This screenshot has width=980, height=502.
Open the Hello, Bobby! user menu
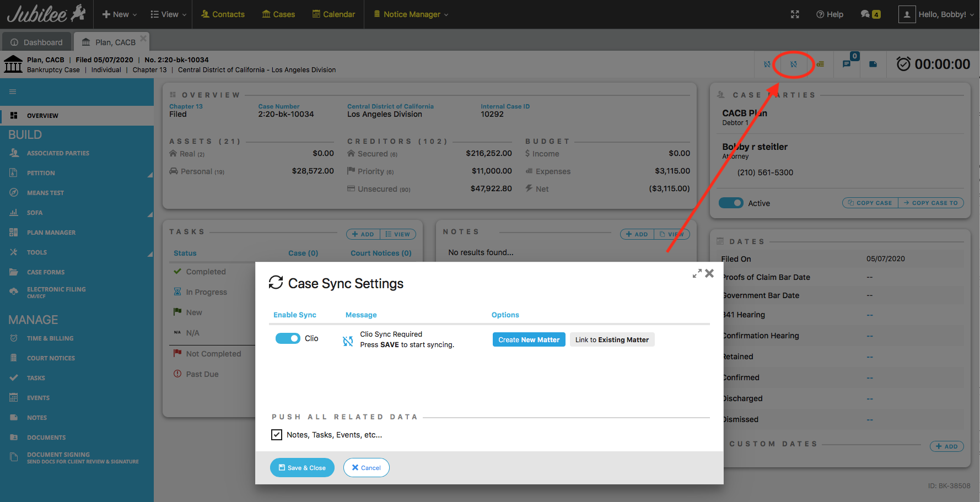click(x=936, y=14)
